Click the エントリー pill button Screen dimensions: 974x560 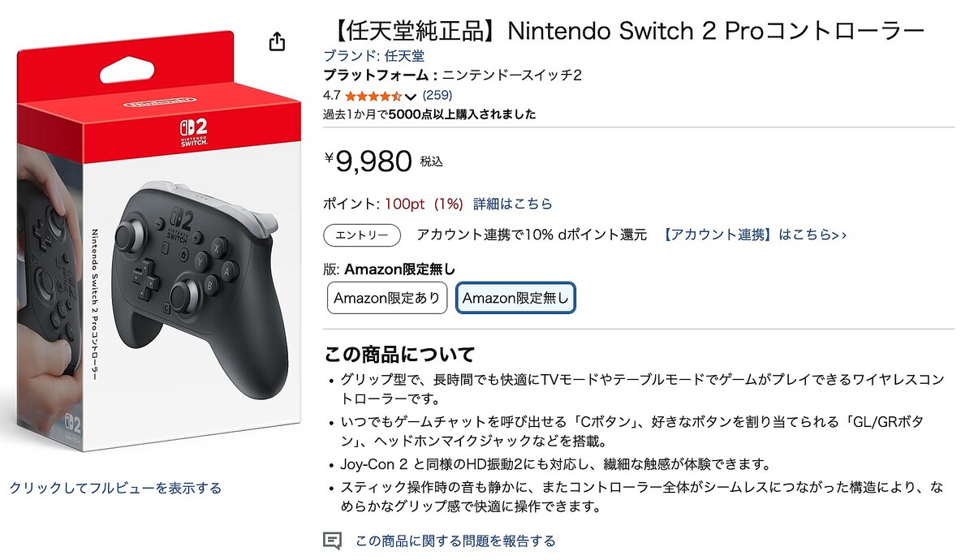[360, 235]
